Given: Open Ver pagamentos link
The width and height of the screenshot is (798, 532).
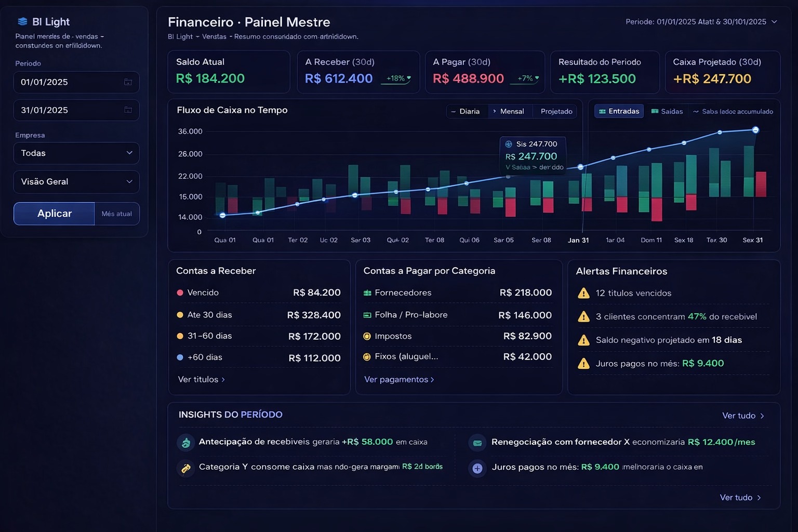Looking at the screenshot, I should coord(399,380).
